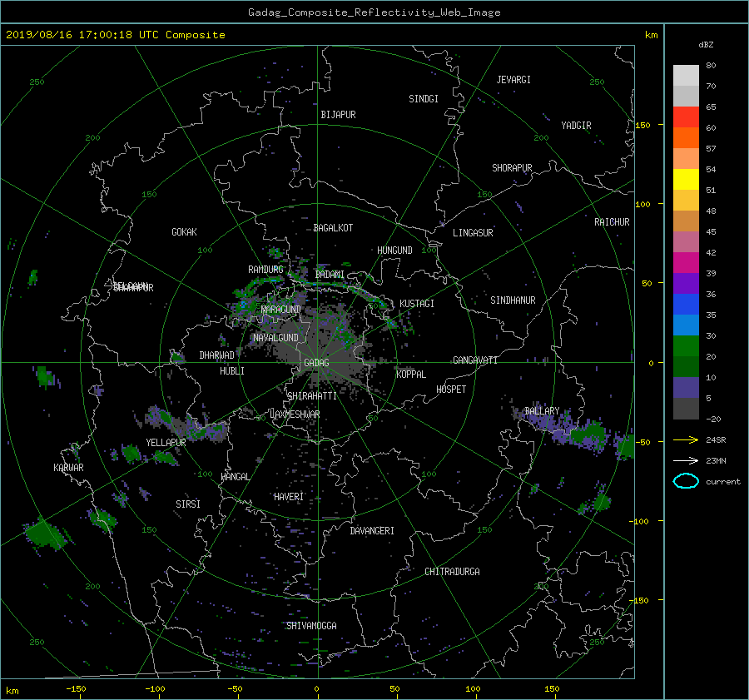Click the light blue 30 dBZ swatch
Viewport: 749px width, 700px height.
click(x=686, y=325)
